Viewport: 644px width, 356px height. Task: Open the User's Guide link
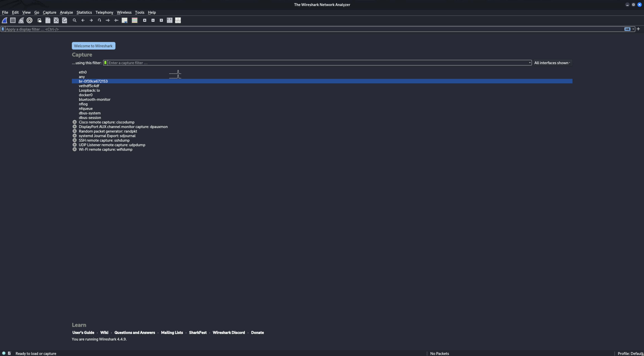tap(83, 332)
